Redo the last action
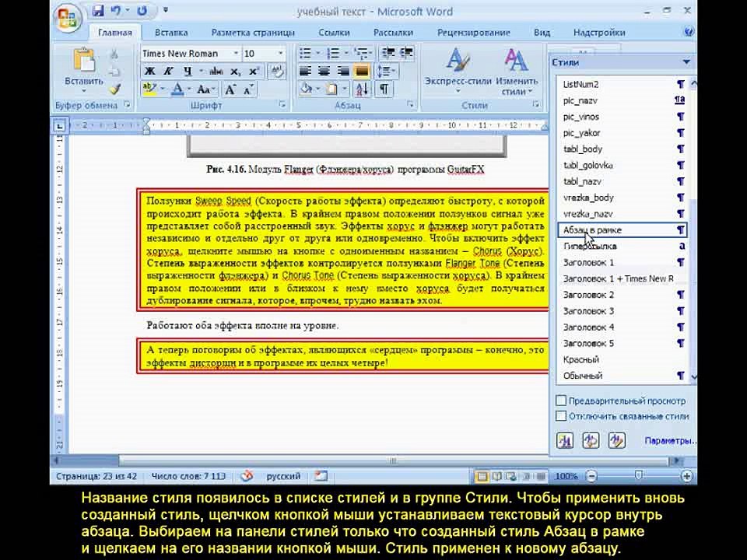 pos(142,10)
